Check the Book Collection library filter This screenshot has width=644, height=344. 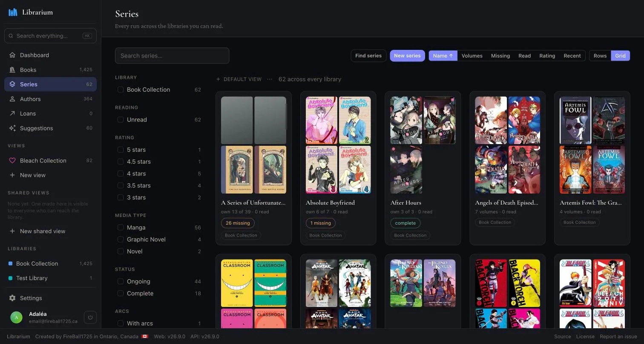[x=121, y=90]
